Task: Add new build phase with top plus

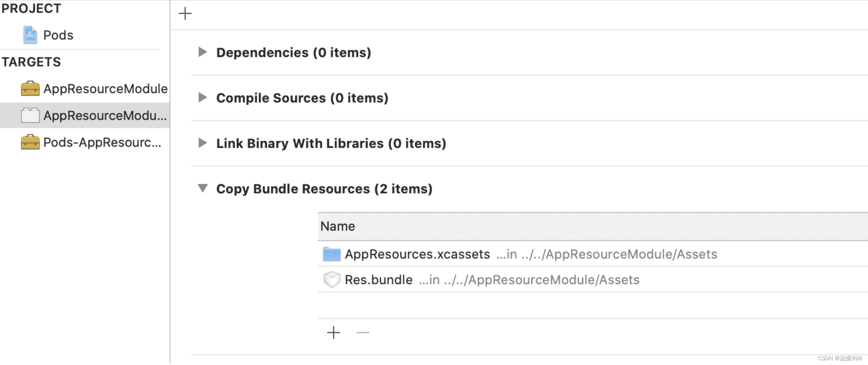Action: coord(185,13)
